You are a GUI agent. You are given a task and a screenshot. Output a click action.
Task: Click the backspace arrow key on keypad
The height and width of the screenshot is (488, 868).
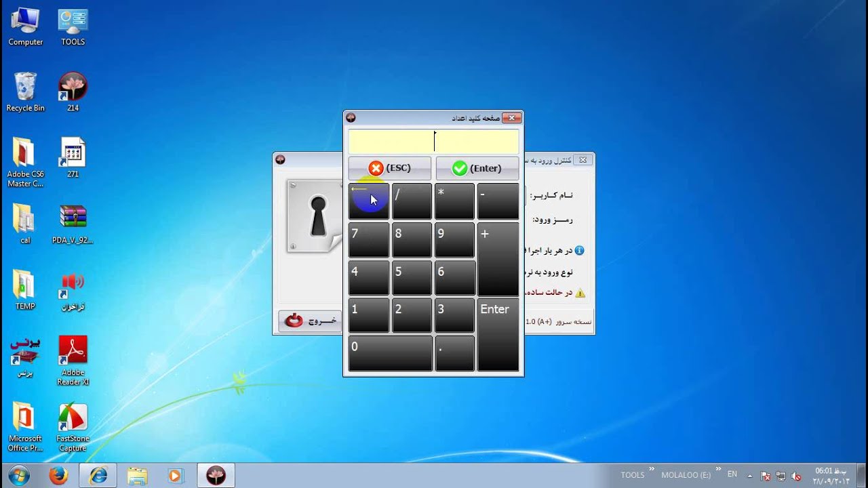click(x=369, y=201)
